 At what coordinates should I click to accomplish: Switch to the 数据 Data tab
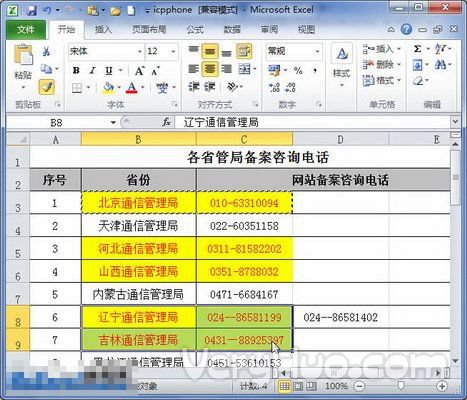[232, 30]
